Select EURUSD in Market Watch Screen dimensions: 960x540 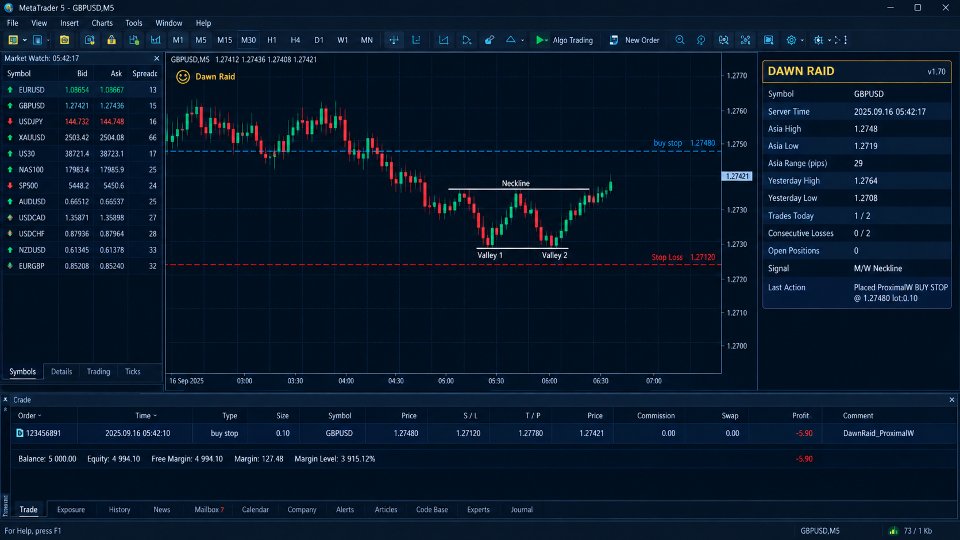click(81, 89)
